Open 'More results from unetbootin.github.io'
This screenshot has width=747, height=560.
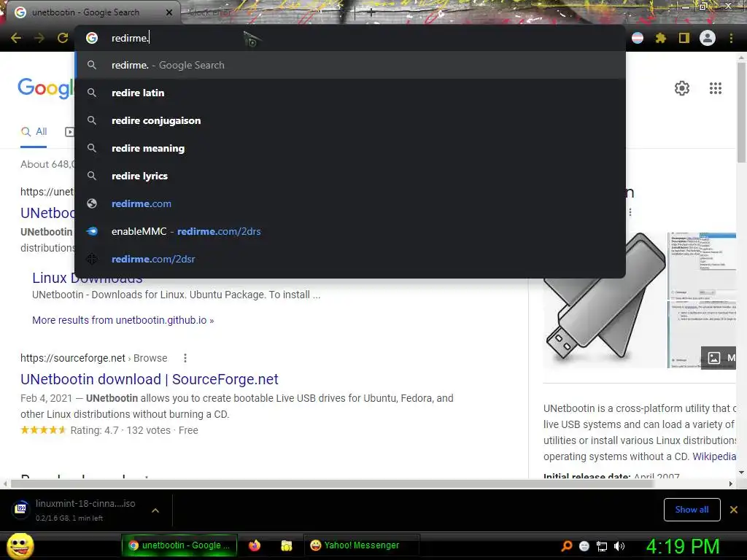[123, 320]
